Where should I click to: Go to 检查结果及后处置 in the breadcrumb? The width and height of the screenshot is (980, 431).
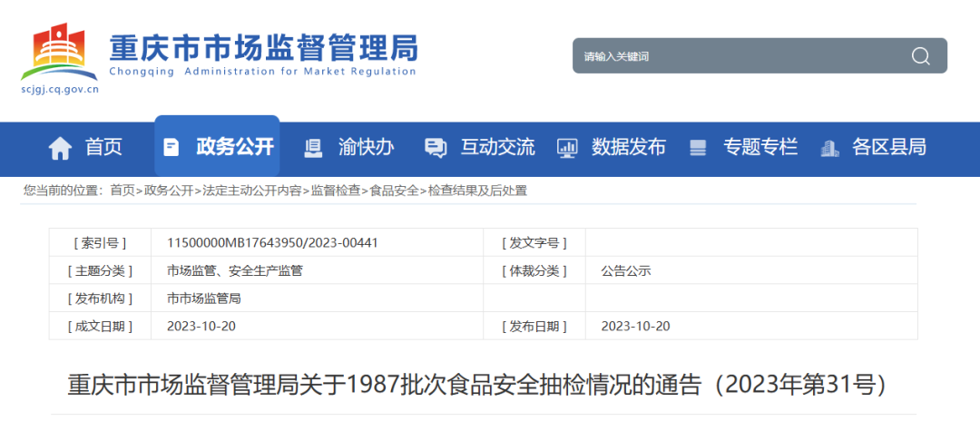(477, 191)
